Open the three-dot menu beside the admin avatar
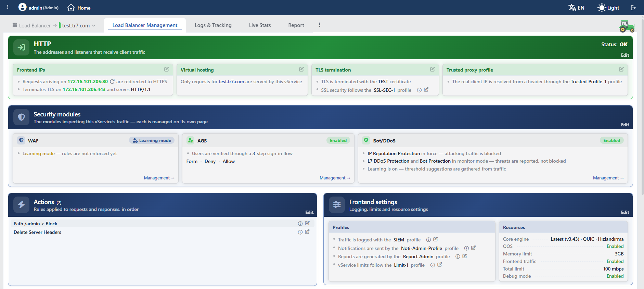 (x=8, y=7)
